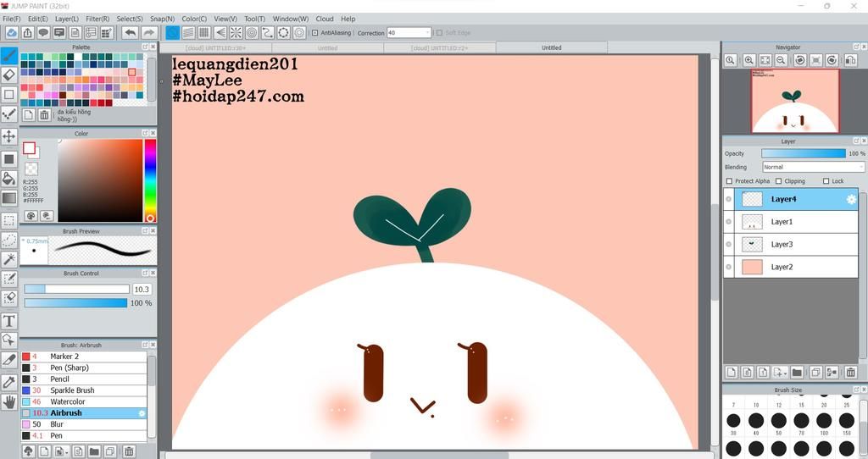Select the Text tool
868x459 pixels.
tap(8, 321)
